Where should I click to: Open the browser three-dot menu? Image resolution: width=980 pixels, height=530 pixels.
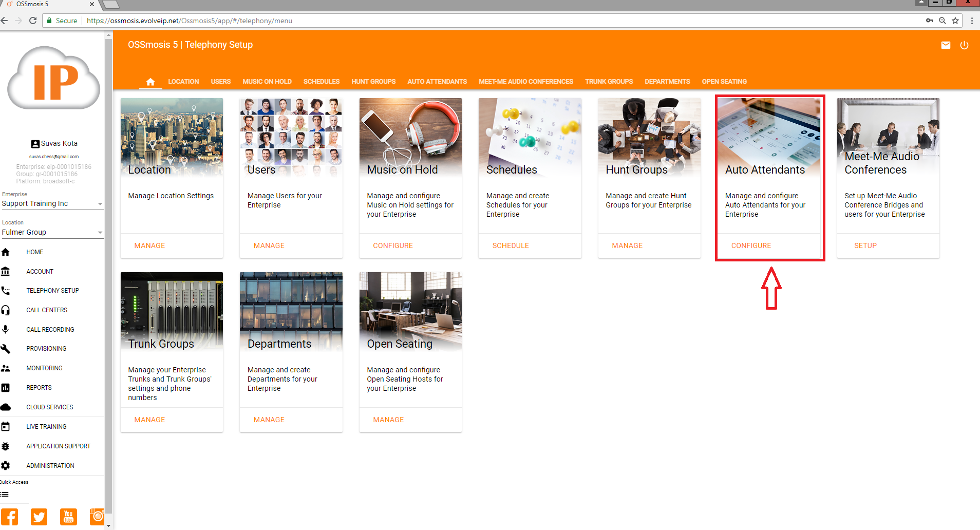[x=972, y=21]
